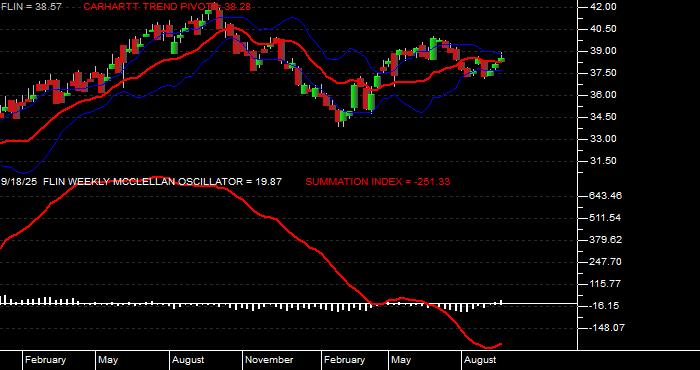Select the -16.15 summation axis value
Viewport: 700px width, 370px height.
point(604,306)
